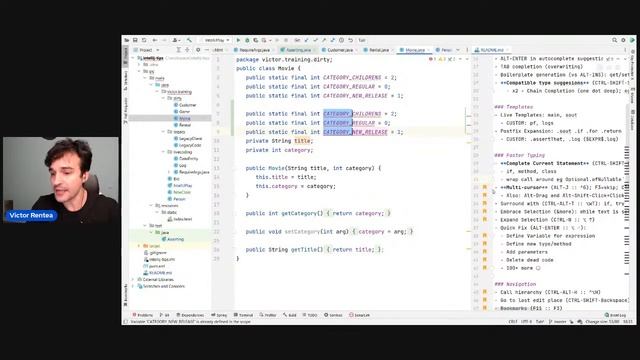Open LegacyCode in project tree
The image size is (640, 360).
187,145
